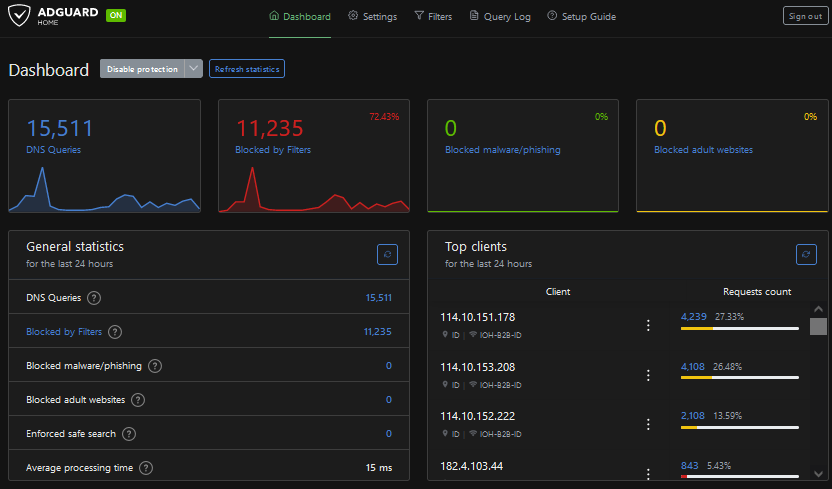
Task: Show help for Average processing time
Action: (146, 468)
